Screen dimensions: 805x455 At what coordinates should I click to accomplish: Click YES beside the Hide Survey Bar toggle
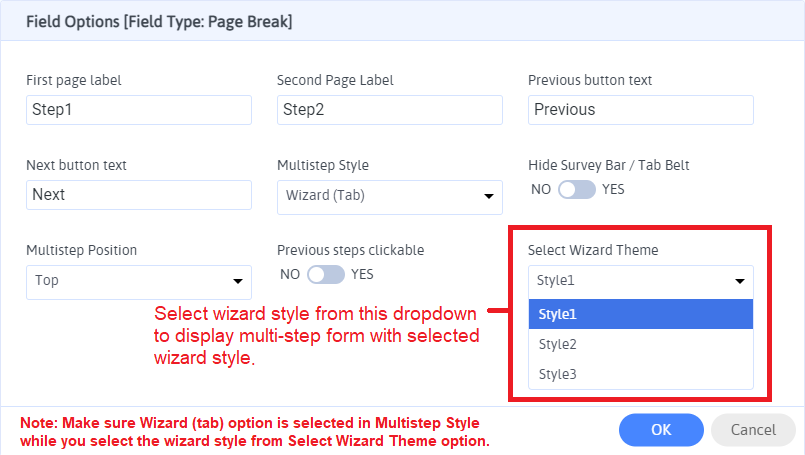613,189
